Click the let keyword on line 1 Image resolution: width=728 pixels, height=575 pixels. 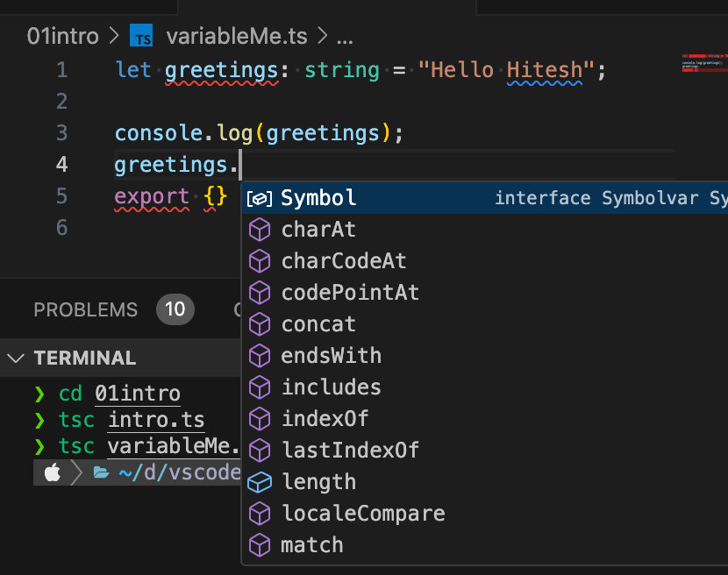tap(133, 70)
